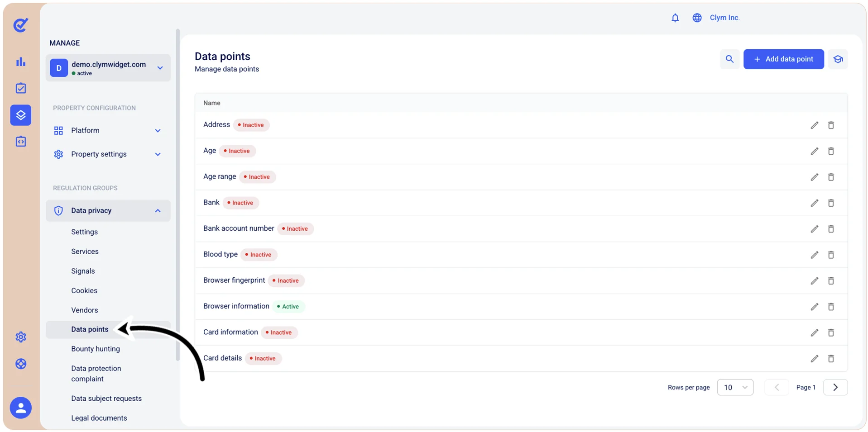868x432 pixels.
Task: Open Clym Inc. account link
Action: pos(724,18)
